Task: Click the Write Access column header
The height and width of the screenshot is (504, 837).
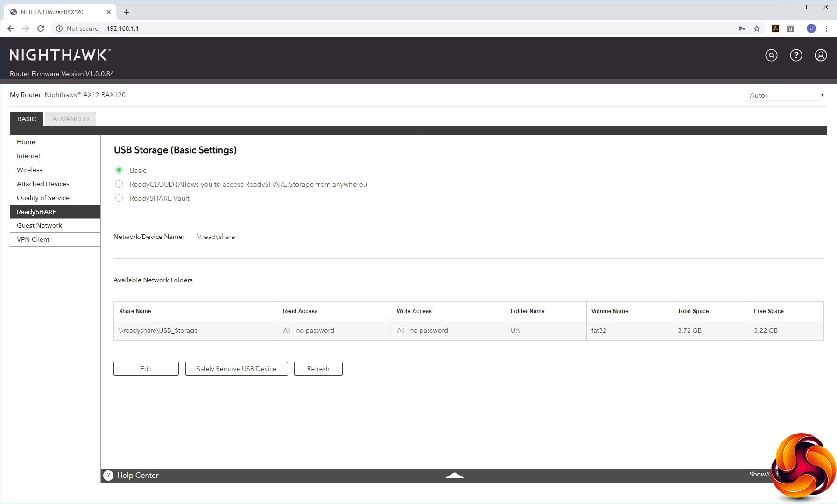Action: click(449, 311)
